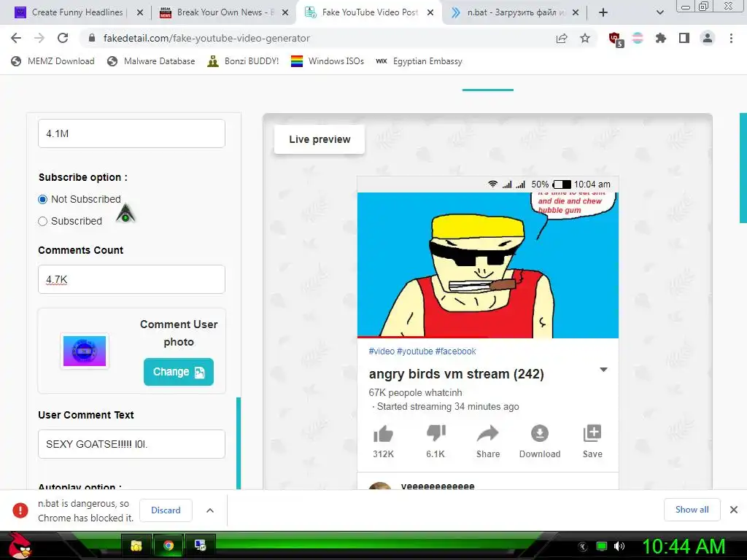The height and width of the screenshot is (560, 747).
Task: Go forward with the browser arrow
Action: (39, 38)
